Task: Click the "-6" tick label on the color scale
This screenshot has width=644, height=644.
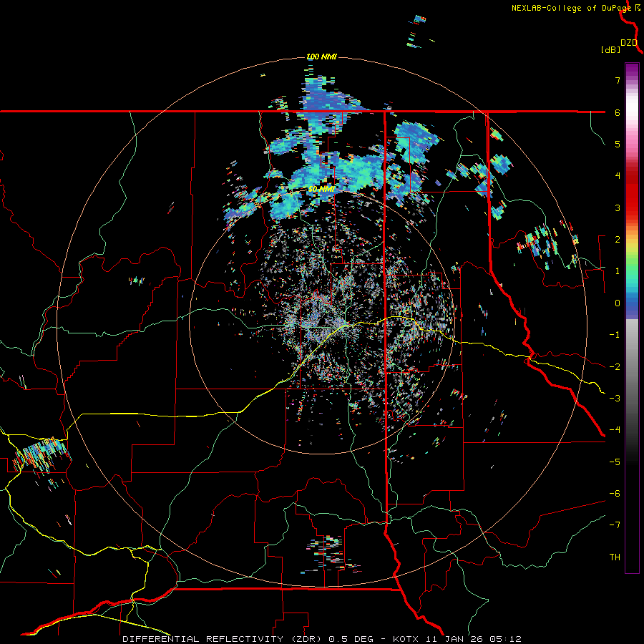Action: coord(615,494)
